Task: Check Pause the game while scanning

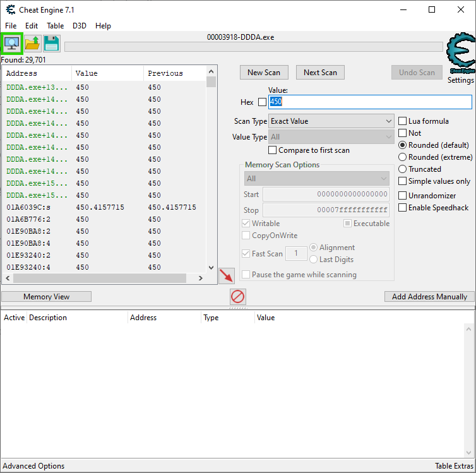Action: tap(247, 275)
